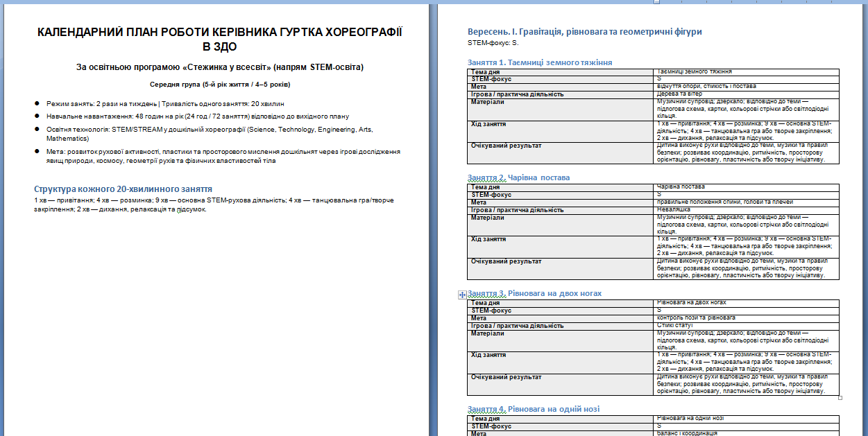
Task: Click the "Тема дня" cell in the Заняття 1 table
Action: point(561,71)
